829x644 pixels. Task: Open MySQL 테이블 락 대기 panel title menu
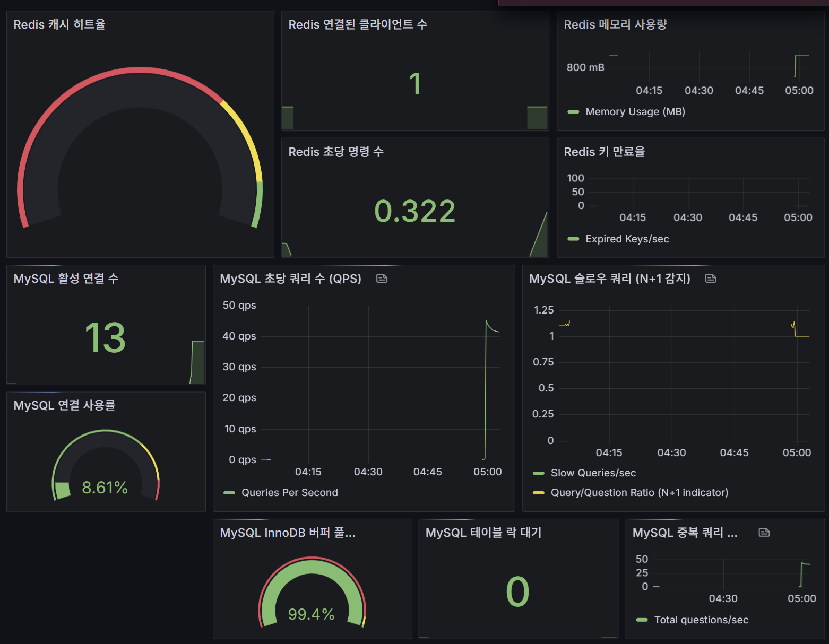pyautogui.click(x=483, y=533)
